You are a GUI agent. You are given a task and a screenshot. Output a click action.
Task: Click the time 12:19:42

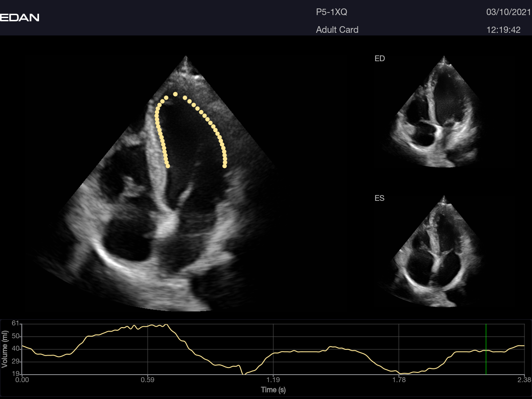click(x=504, y=30)
